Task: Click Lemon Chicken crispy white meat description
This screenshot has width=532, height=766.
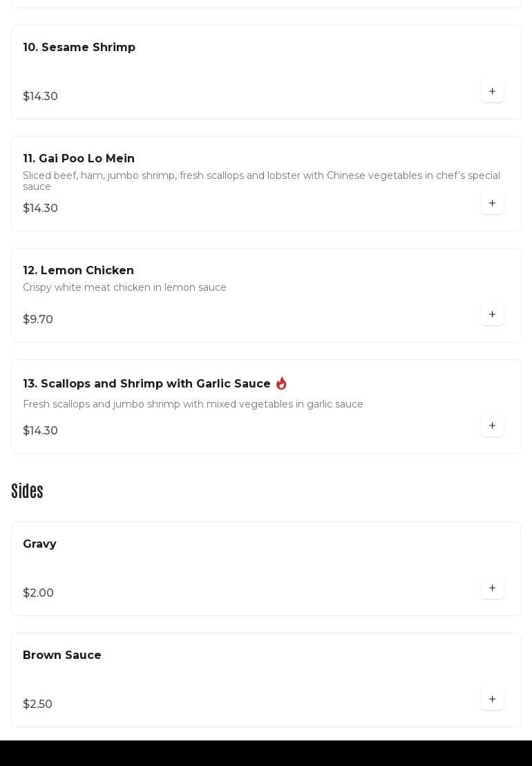Action: click(124, 287)
